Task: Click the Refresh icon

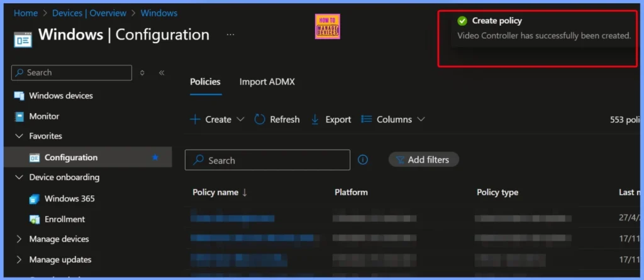Action: coord(260,120)
